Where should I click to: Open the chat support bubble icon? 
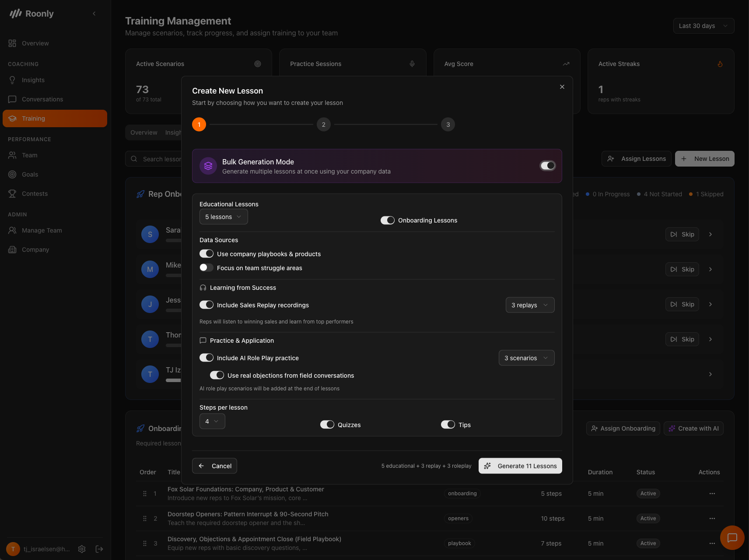tap(732, 538)
